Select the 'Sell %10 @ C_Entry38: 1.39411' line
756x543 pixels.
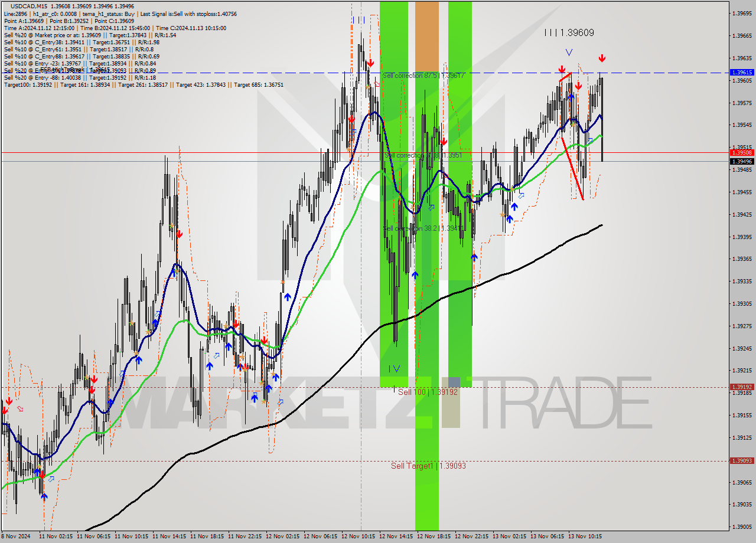(x=82, y=42)
